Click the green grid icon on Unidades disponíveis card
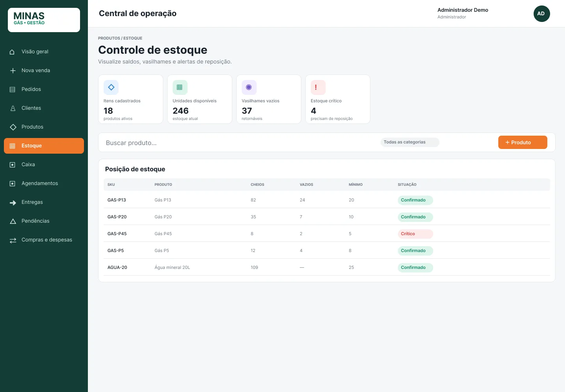The image size is (565, 392). click(x=180, y=87)
